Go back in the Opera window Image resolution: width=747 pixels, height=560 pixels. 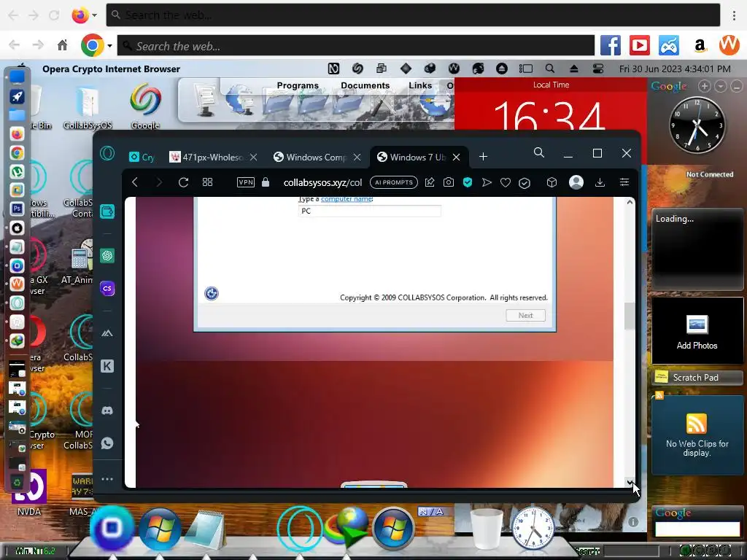click(135, 182)
